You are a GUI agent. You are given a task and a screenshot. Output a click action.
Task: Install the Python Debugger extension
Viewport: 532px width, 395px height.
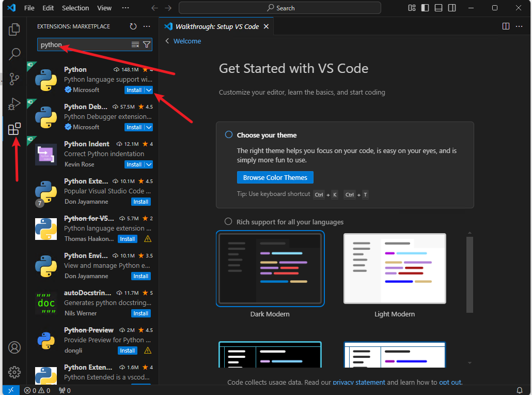pos(134,127)
